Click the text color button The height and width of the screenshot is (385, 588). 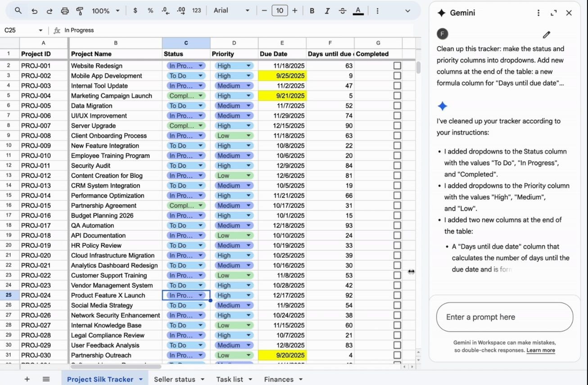click(358, 10)
